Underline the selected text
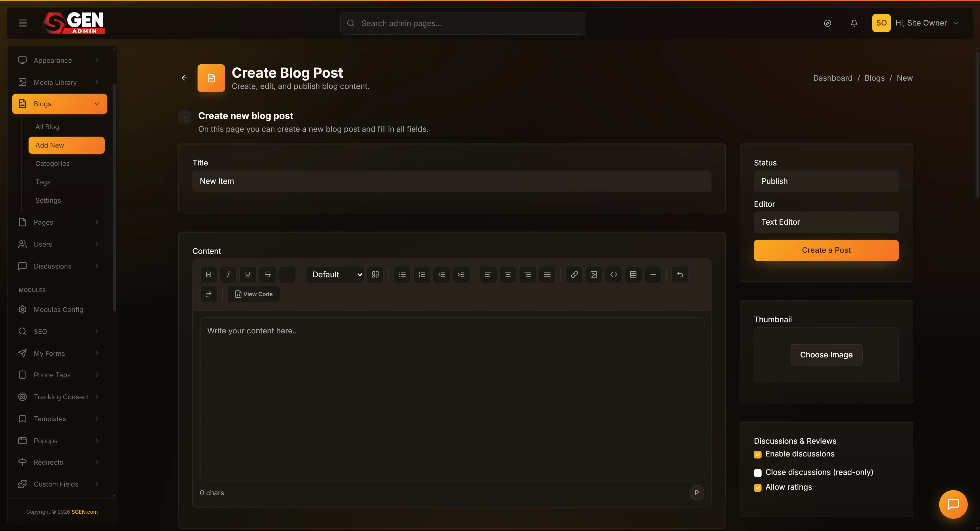The height and width of the screenshot is (531, 980). tap(248, 274)
